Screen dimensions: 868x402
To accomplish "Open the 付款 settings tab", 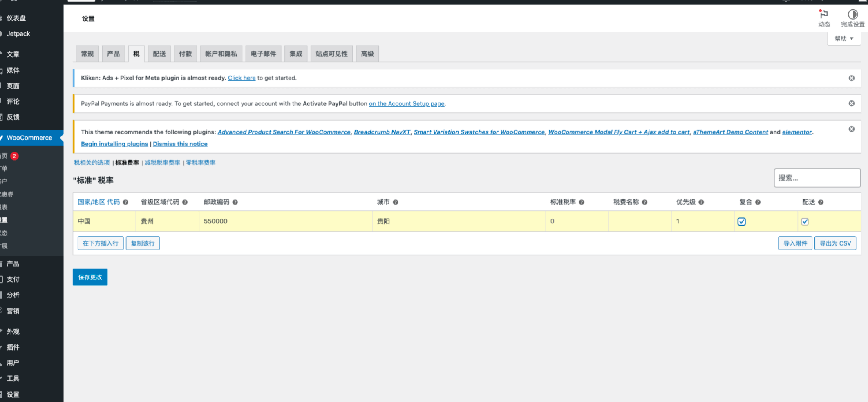I will click(185, 54).
